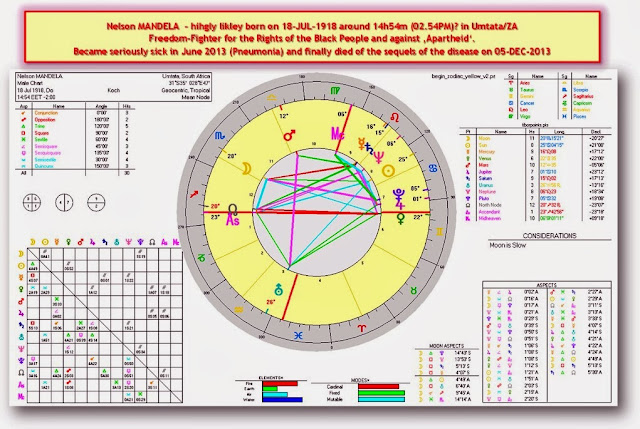Image resolution: width=640 pixels, height=429 pixels.
Task: Click 'Sagittarius' in the zodiac sign legend
Action: point(583,96)
